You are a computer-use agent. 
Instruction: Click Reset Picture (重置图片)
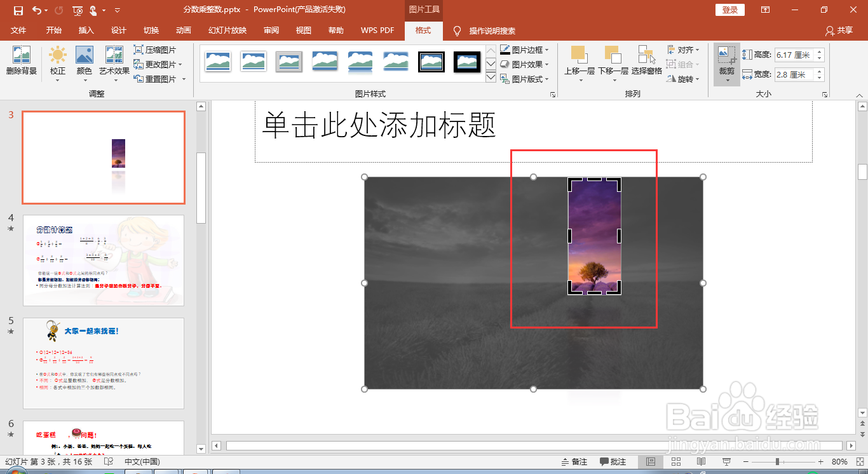tap(159, 79)
